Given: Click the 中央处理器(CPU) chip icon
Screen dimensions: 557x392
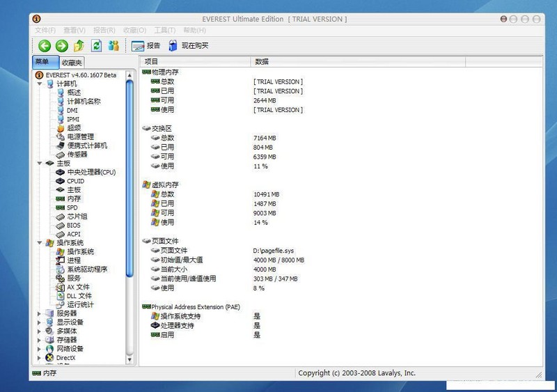Looking at the screenshot, I should (x=61, y=173).
